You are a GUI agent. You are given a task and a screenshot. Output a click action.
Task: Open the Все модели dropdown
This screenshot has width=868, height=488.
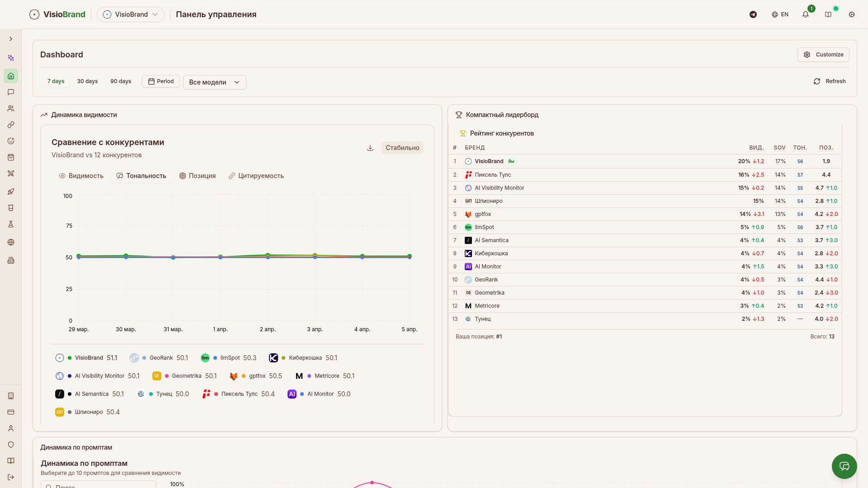214,82
